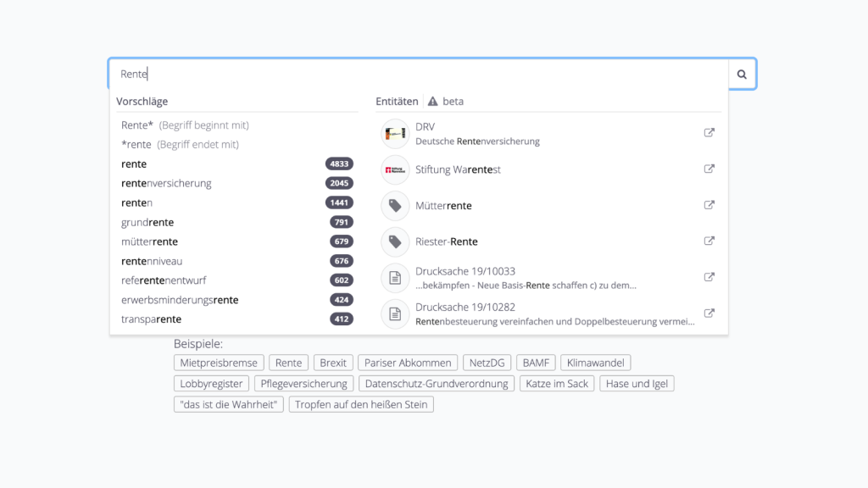This screenshot has width=868, height=488.
Task: Click the 'Mietpreisbremse' example tag
Action: 220,363
